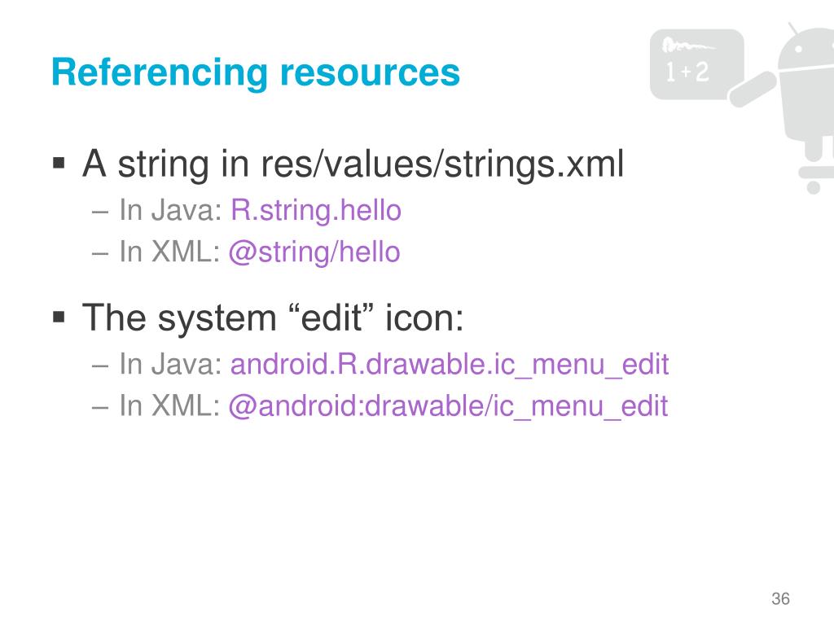Select the heading 'A string in res/values/strings.xml'
The height and width of the screenshot is (644, 834).
coord(353,164)
